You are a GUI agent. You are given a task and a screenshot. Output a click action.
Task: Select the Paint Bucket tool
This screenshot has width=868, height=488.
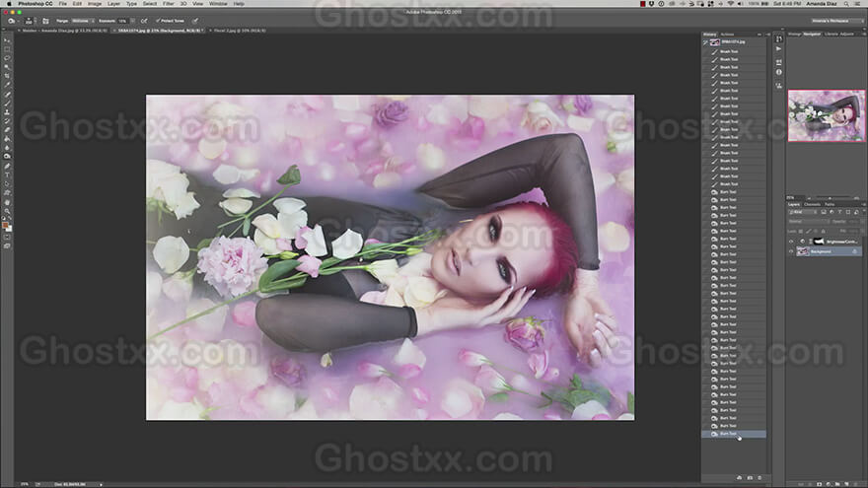pos(7,139)
